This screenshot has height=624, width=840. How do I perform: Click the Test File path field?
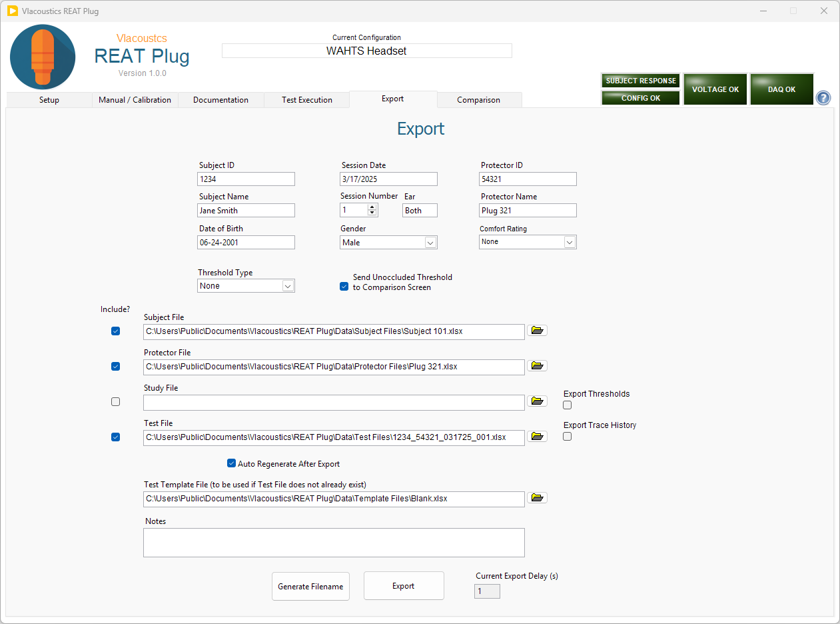coord(334,437)
